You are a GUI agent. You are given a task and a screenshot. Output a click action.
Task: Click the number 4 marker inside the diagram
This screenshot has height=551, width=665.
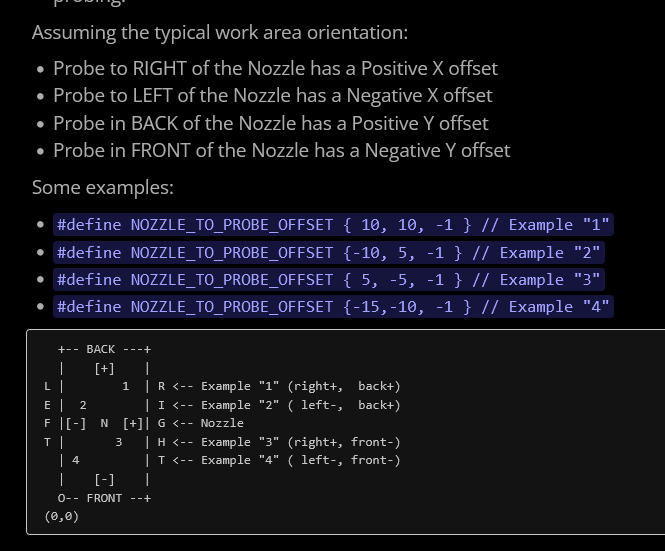(x=76, y=460)
